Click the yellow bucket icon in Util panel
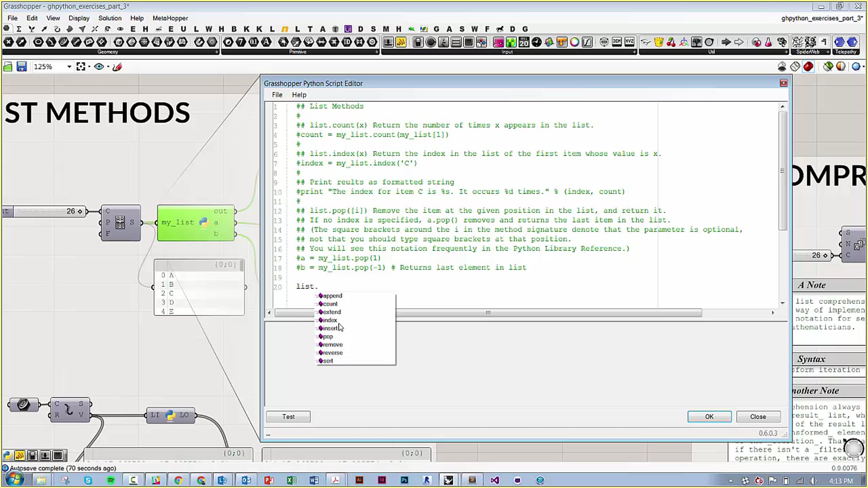The height and width of the screenshot is (488, 868). (x=659, y=42)
